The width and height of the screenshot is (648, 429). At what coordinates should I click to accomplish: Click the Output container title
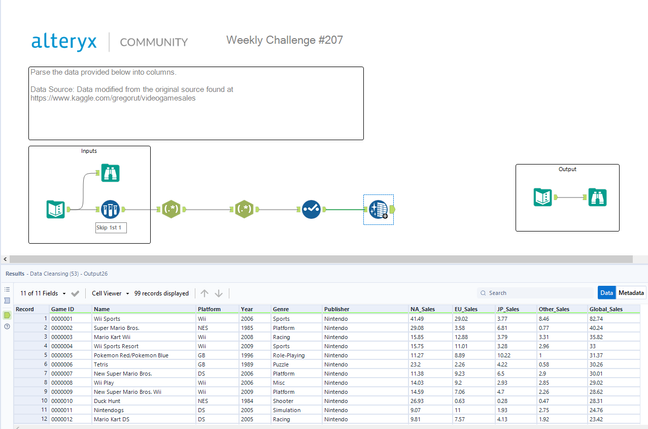tap(567, 169)
